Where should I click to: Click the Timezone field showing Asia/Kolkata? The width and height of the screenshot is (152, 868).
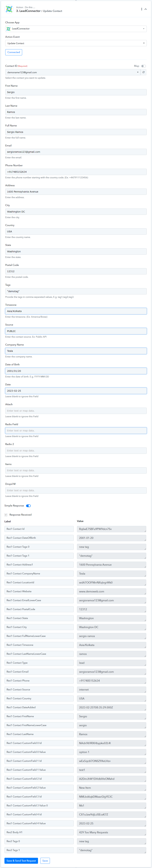[x=76, y=311]
